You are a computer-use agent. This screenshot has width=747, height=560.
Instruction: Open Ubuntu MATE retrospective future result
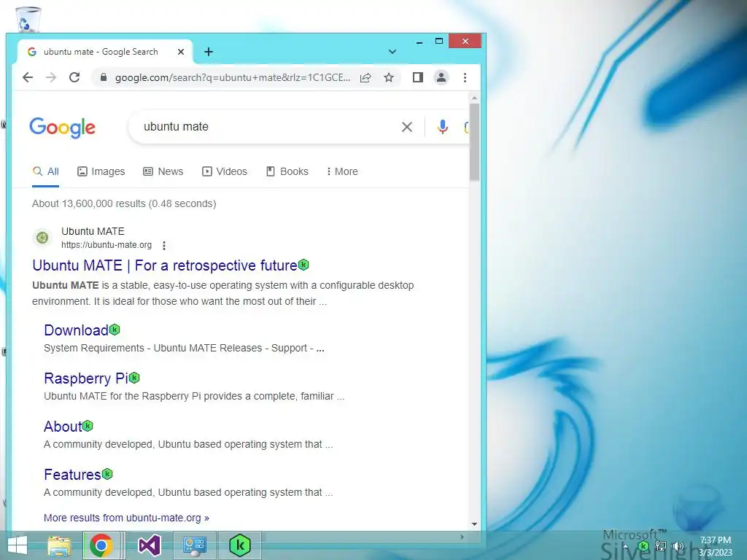point(165,265)
